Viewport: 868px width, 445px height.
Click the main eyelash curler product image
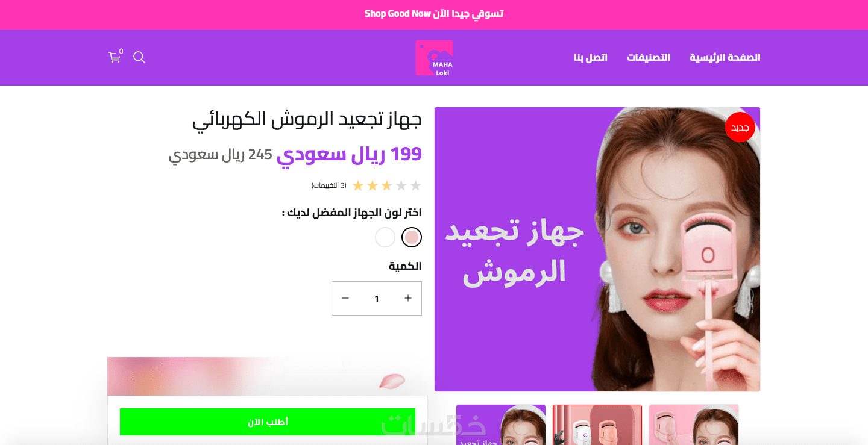597,249
